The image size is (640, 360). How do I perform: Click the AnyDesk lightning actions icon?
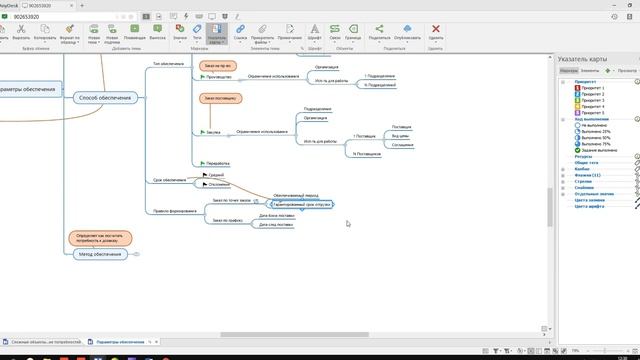click(x=186, y=16)
